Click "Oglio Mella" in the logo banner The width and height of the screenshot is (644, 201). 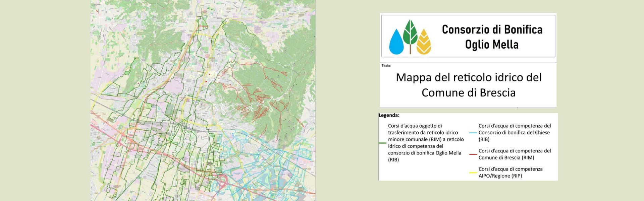[x=492, y=45]
